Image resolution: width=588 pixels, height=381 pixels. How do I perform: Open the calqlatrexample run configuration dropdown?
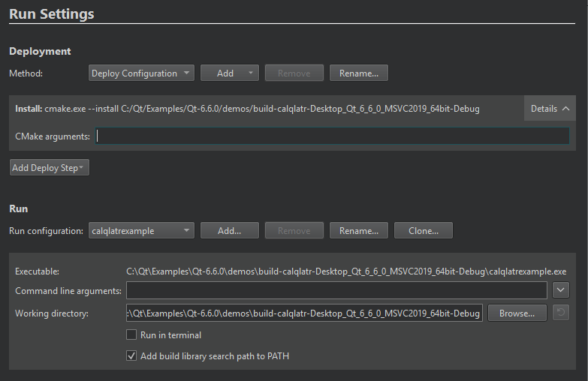click(x=141, y=231)
